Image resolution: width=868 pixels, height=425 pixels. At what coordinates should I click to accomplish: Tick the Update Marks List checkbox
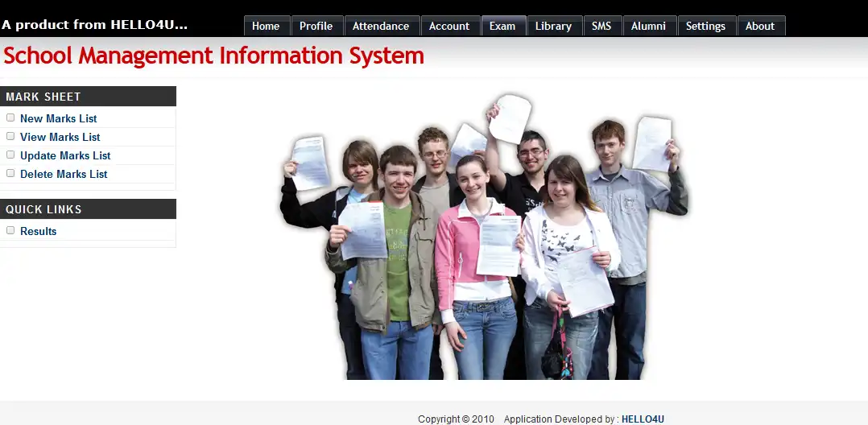pos(10,155)
